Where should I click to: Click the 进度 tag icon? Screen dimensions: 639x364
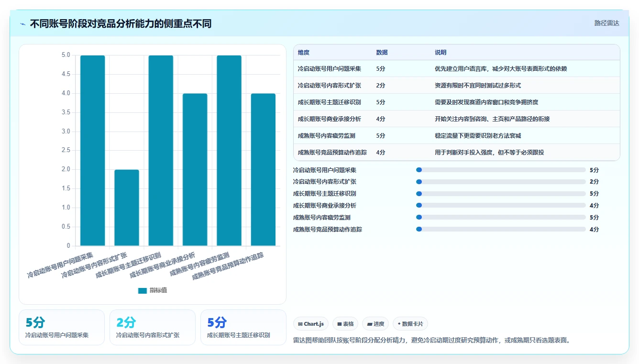tap(369, 324)
